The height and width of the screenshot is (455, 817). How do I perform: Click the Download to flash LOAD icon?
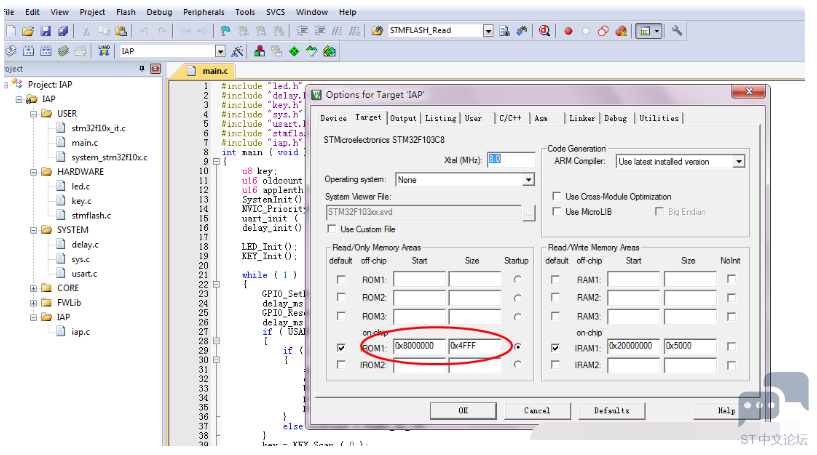[x=104, y=51]
